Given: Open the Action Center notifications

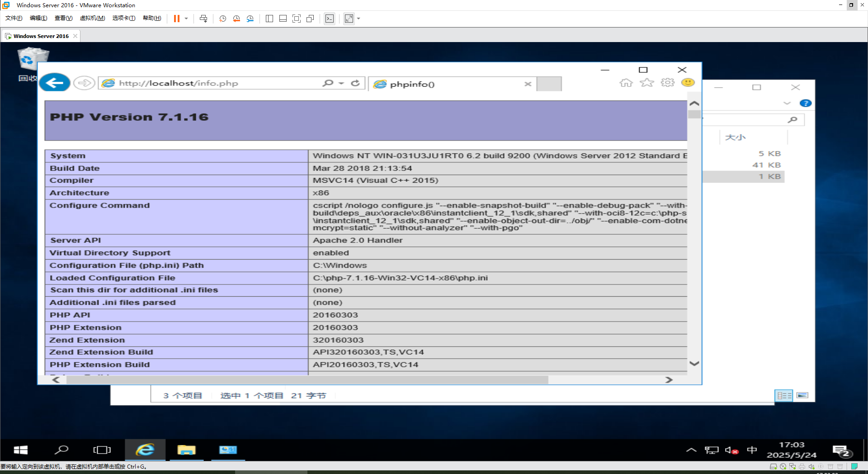Looking at the screenshot, I should click(x=842, y=451).
